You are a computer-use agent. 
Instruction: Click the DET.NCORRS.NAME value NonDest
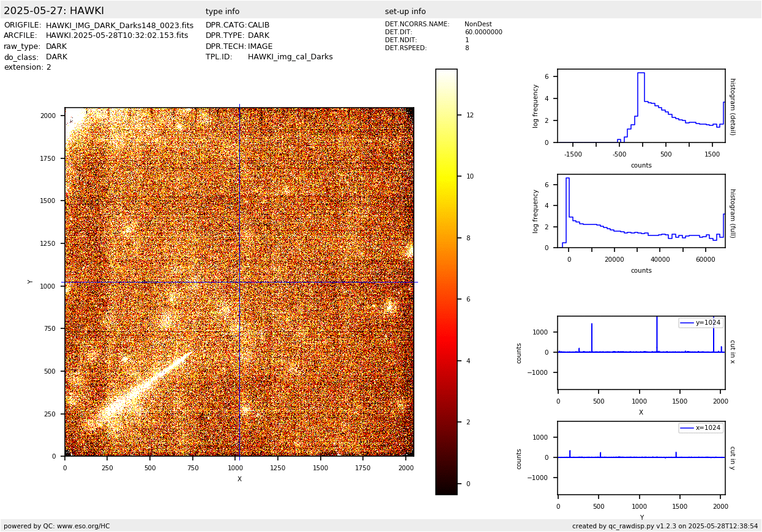pos(477,24)
